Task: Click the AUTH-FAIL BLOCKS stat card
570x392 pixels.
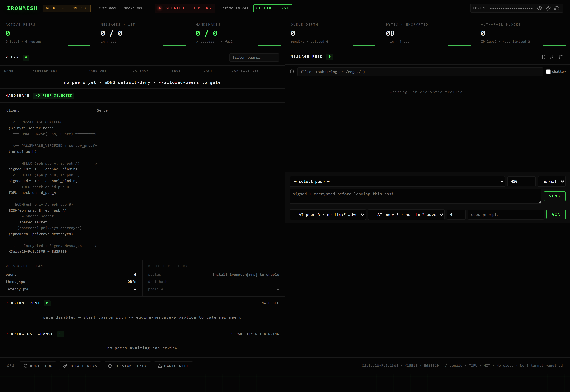Action: (523, 33)
